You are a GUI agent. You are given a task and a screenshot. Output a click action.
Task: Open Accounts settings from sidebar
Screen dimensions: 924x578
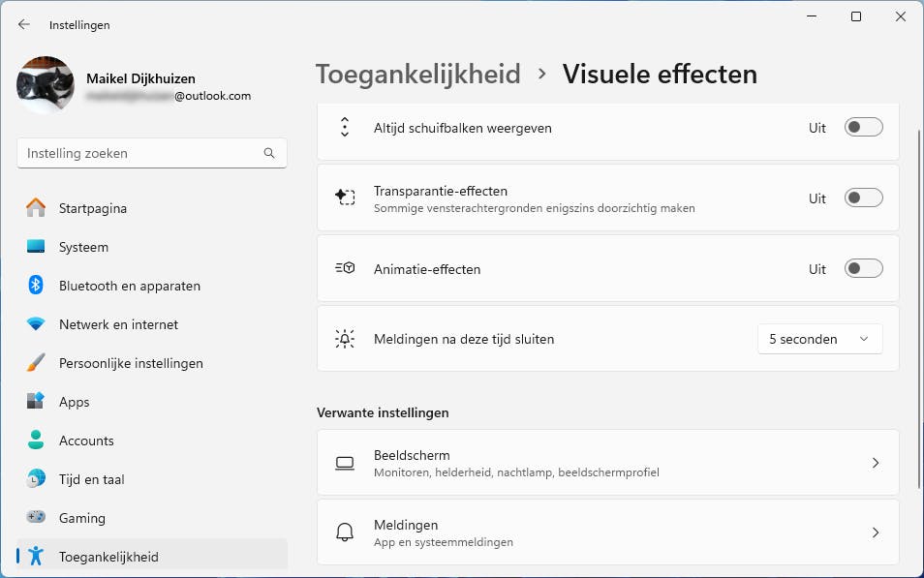[86, 441]
